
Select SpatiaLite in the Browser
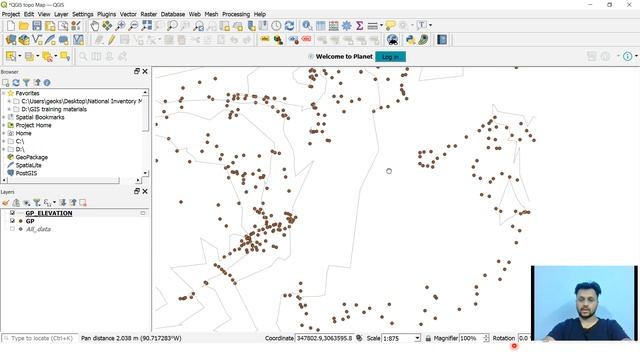28,165
